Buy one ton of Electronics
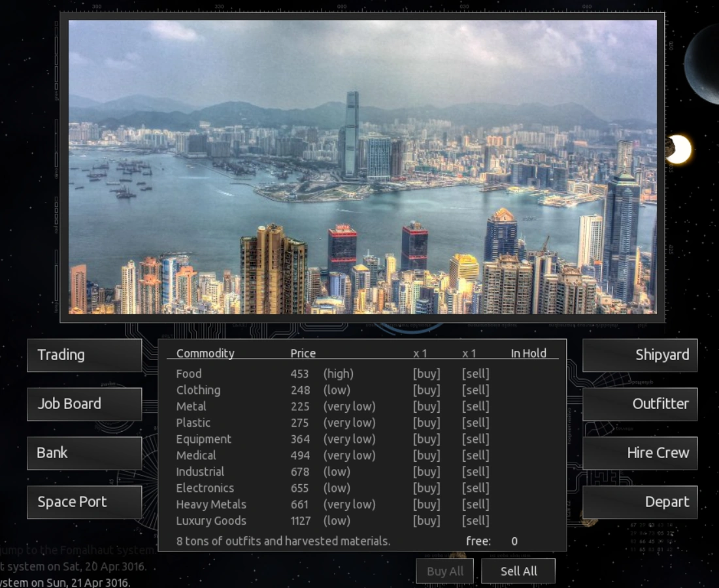The width and height of the screenshot is (719, 588). (x=426, y=488)
